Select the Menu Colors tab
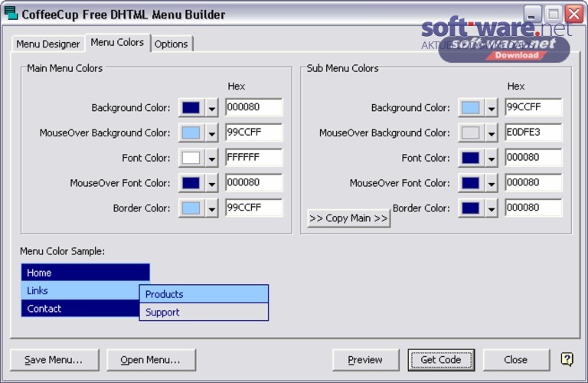The height and width of the screenshot is (383, 588). point(117,42)
